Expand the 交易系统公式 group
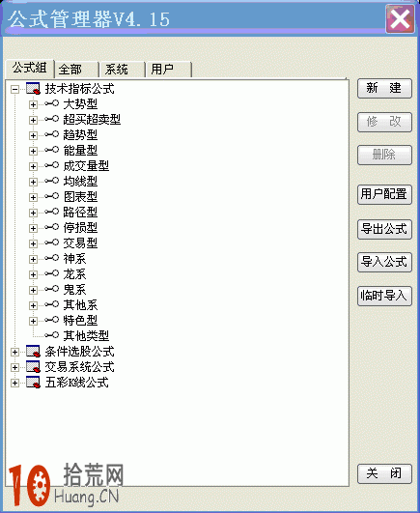 tap(14, 367)
